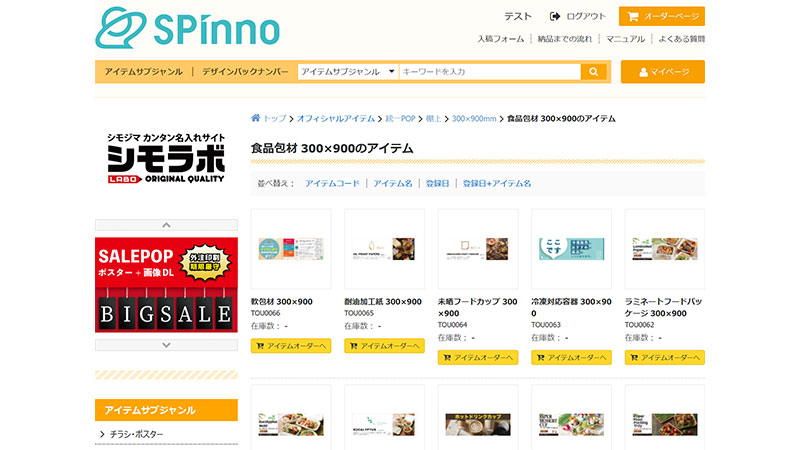
Task: Open 入稿フォーム link
Action: (x=501, y=39)
